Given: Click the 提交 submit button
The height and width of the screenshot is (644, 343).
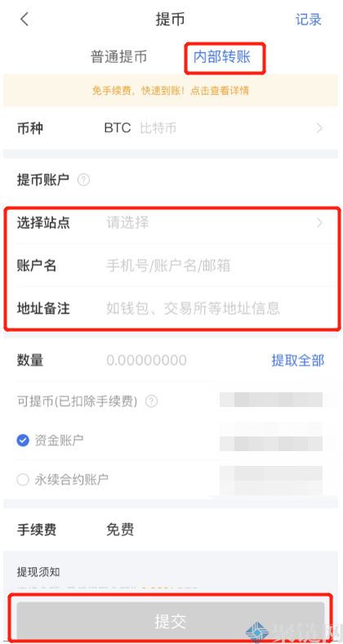Looking at the screenshot, I should click(171, 621).
